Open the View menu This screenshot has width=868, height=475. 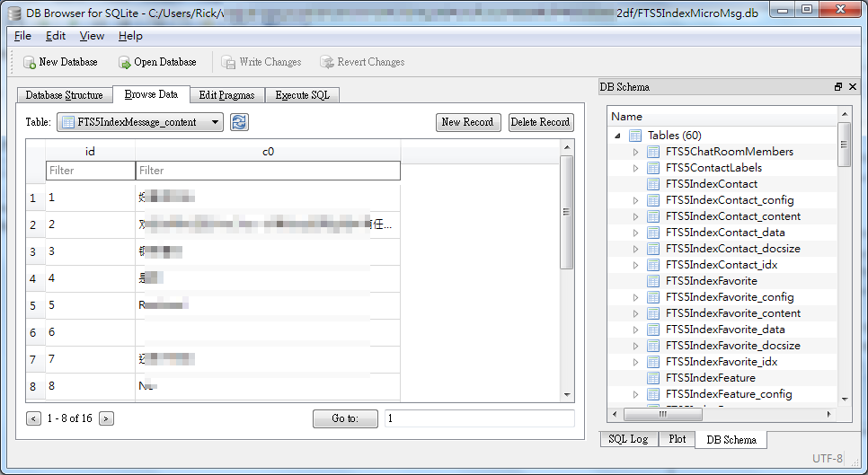[92, 36]
